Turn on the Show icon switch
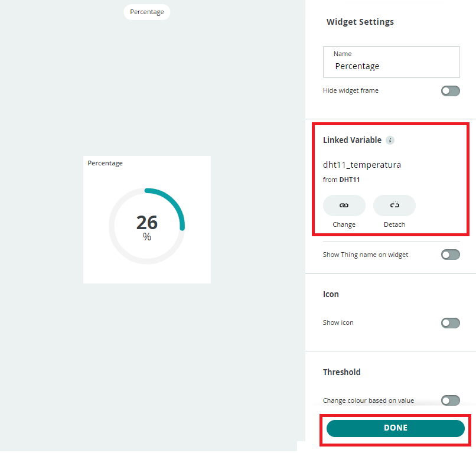Image resolution: width=476 pixels, height=453 pixels. (450, 322)
